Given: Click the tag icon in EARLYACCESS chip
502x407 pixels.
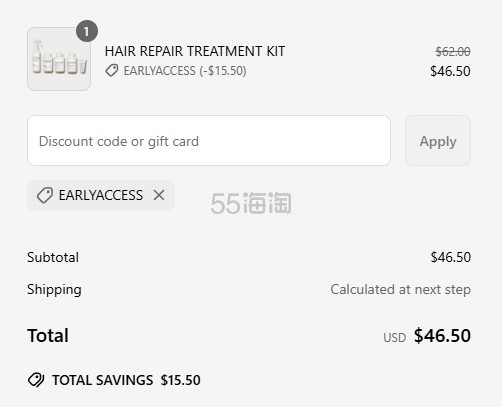Looking at the screenshot, I should click(45, 195).
